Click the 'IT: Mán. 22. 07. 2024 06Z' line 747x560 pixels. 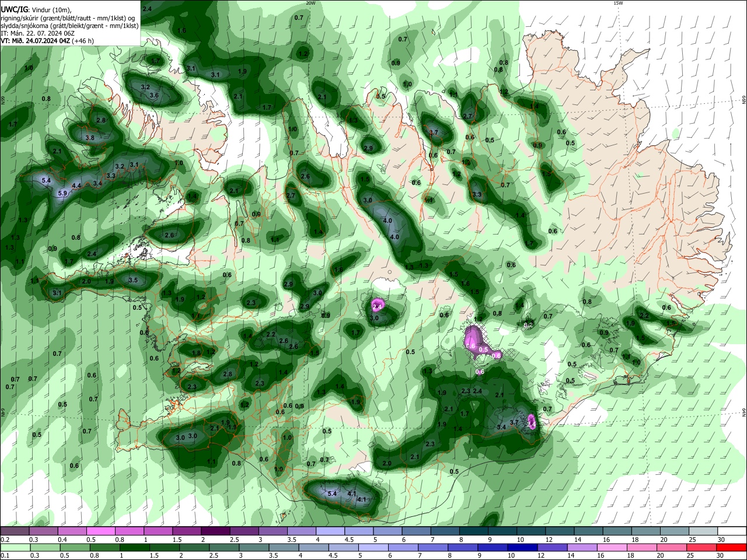click(37, 33)
